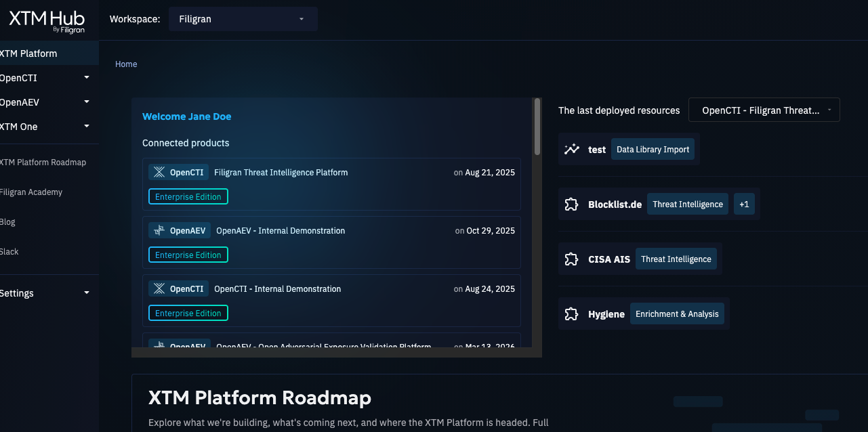The width and height of the screenshot is (868, 432).
Task: Click OpenAEV icon for Internal Demonstration
Action: [160, 231]
